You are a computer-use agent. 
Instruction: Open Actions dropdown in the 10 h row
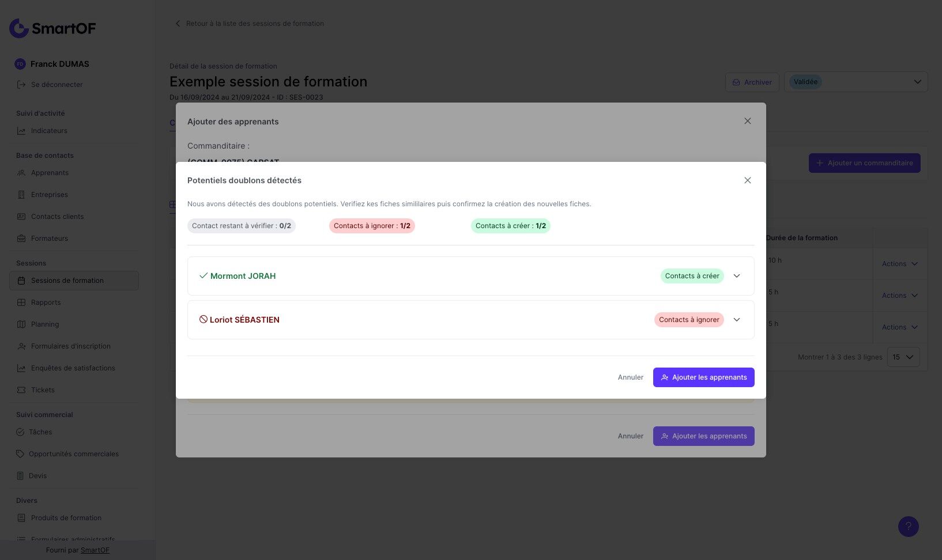click(x=900, y=264)
